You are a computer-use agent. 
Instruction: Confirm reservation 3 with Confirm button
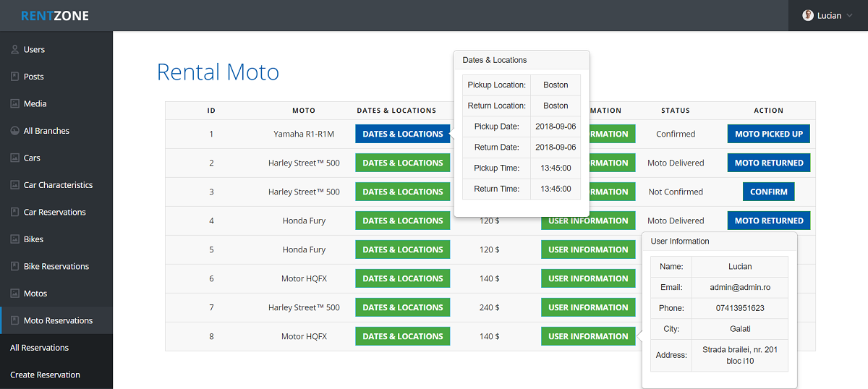pyautogui.click(x=768, y=192)
